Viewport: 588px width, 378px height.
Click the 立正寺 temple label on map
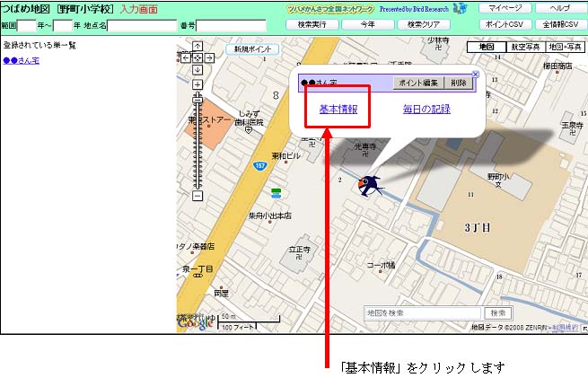point(299,250)
